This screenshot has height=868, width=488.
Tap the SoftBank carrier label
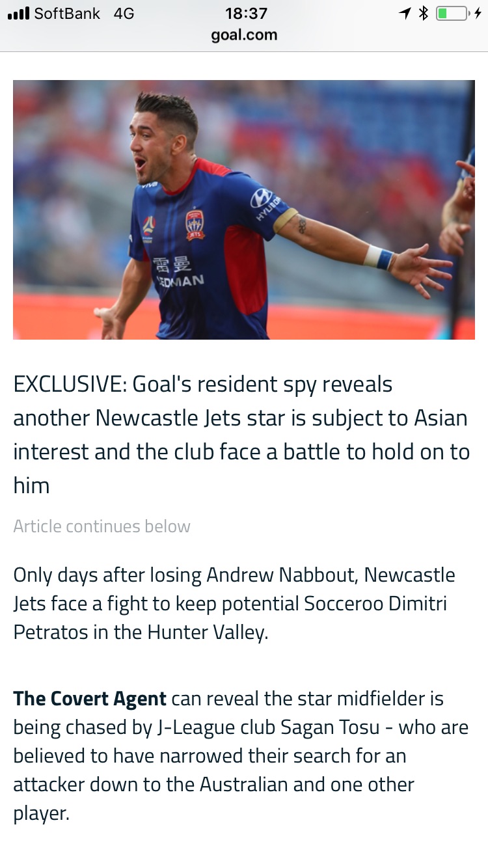click(x=67, y=13)
